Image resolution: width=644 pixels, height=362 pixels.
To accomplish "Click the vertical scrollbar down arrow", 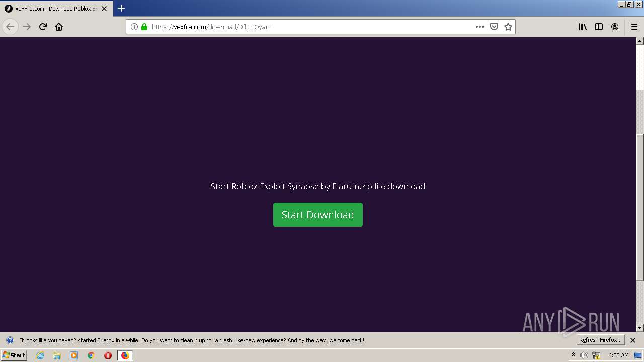I will (640, 328).
